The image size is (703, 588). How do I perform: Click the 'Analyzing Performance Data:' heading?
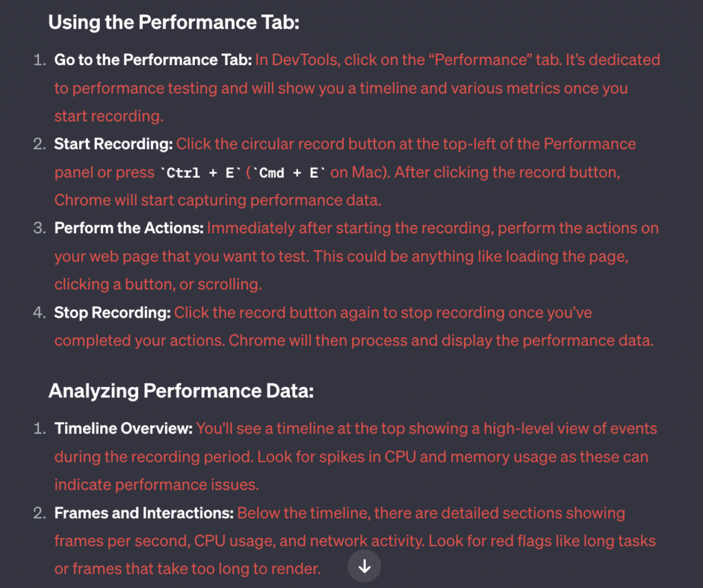181,391
